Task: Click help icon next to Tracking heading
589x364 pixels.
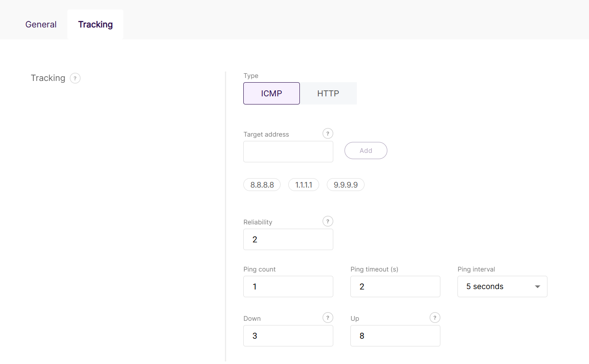Action: 75,78
